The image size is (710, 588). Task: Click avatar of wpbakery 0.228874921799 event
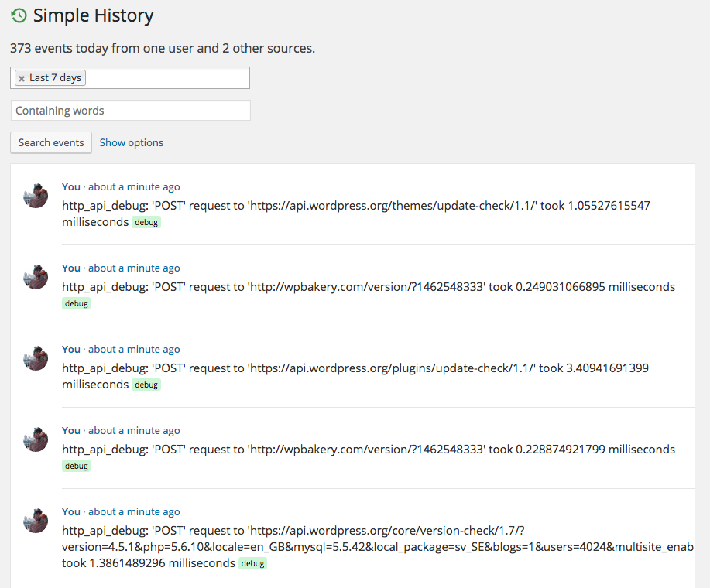click(x=36, y=439)
